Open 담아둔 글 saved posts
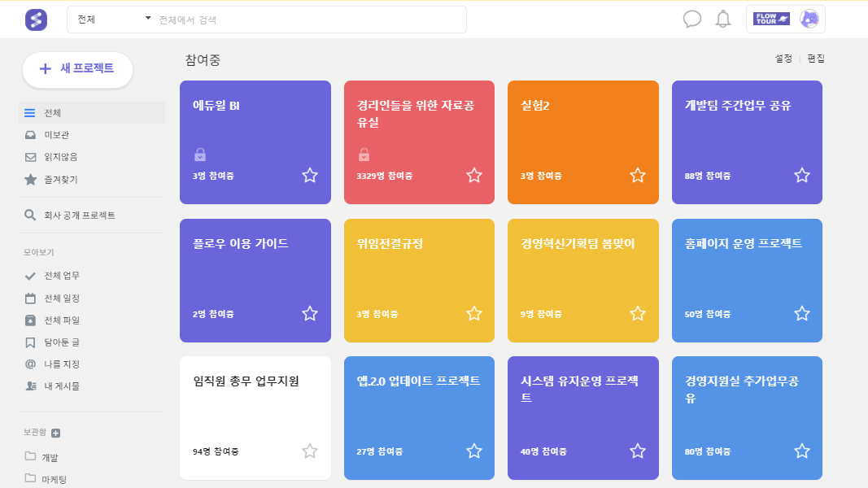The image size is (868, 488). pyautogui.click(x=60, y=342)
